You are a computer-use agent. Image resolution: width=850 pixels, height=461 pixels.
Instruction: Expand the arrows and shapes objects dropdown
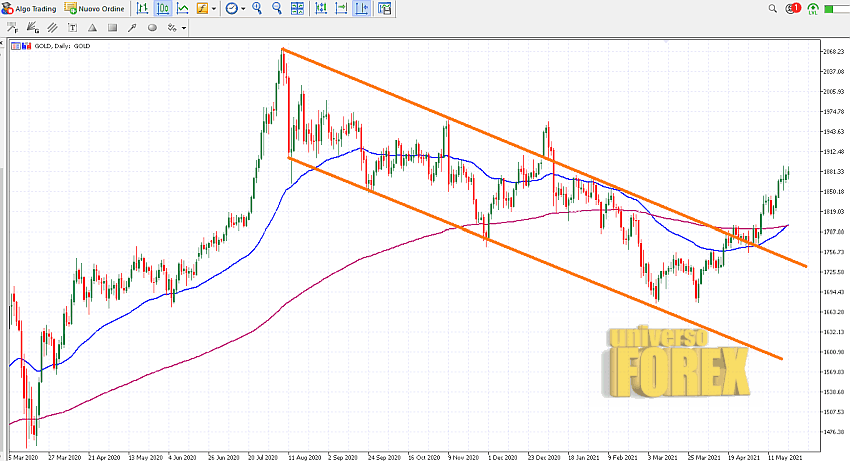pyautogui.click(x=184, y=28)
